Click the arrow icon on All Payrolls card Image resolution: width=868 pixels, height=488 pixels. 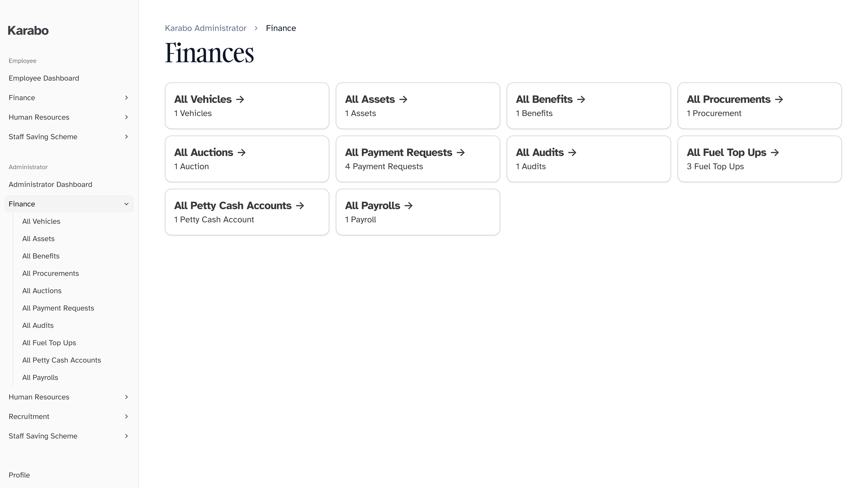click(x=409, y=206)
